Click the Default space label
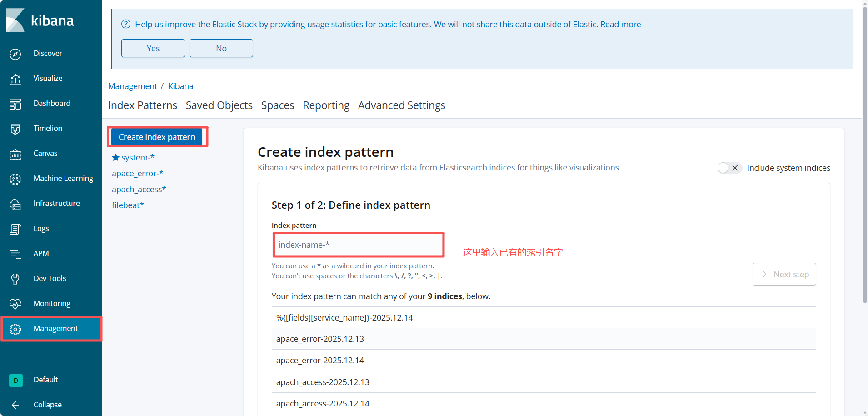This screenshot has height=416, width=868. tap(46, 380)
